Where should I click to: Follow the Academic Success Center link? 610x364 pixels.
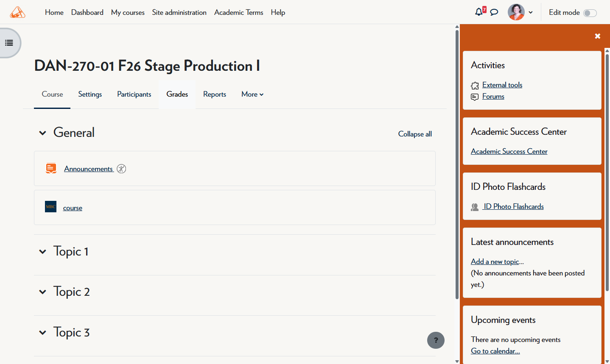509,151
